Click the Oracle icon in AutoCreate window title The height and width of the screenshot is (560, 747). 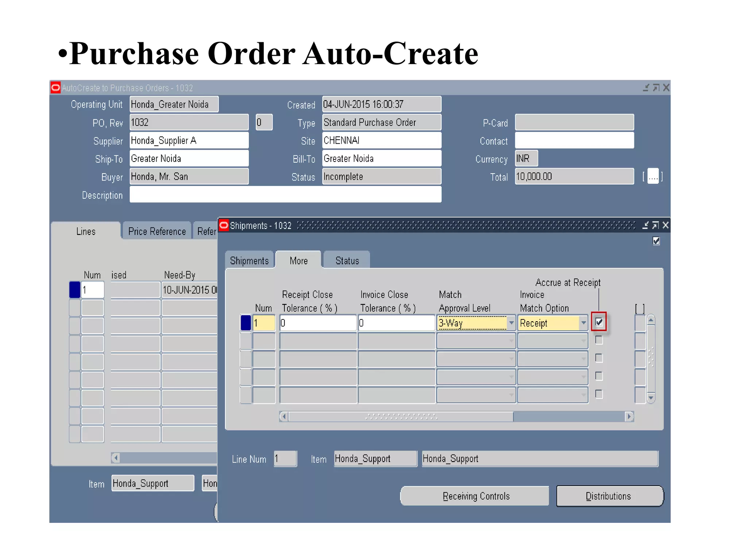(55, 87)
